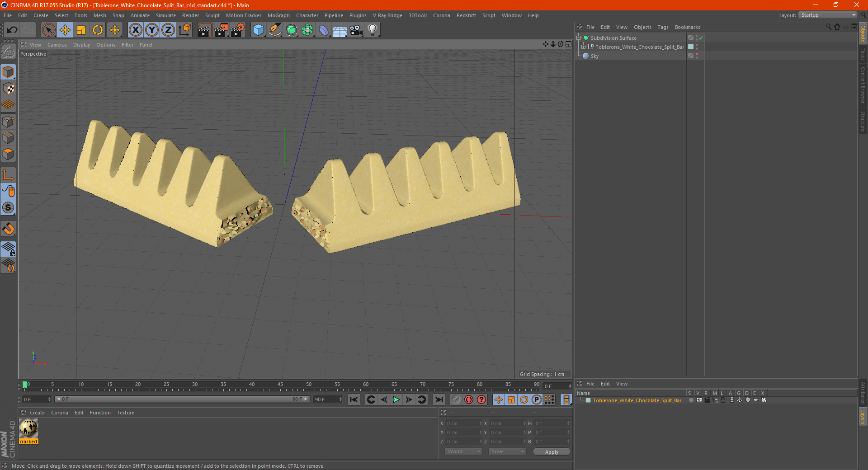Add a Subdivision Surface generator

[x=291, y=30]
